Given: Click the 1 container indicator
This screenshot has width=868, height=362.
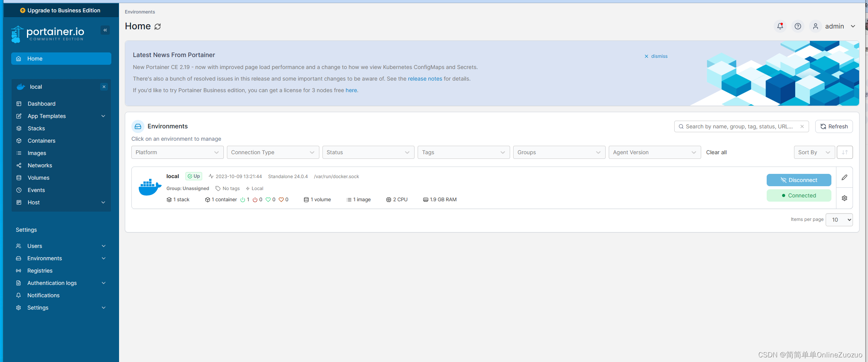Looking at the screenshot, I should tap(221, 200).
